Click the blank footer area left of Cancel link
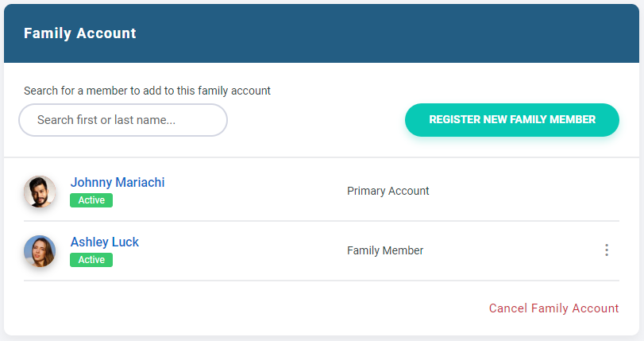Image resolution: width=644 pixels, height=341 pixels. point(238,308)
